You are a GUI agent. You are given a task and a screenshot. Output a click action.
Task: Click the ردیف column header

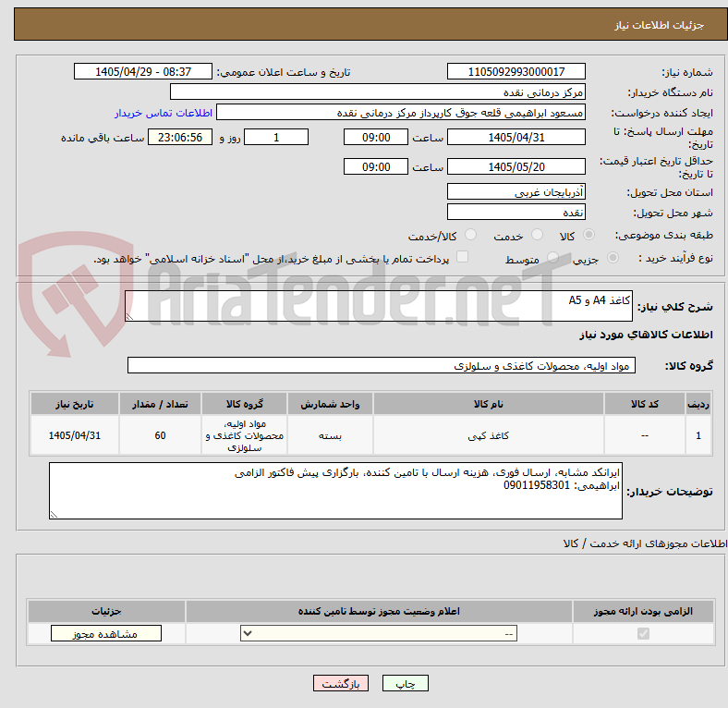coord(698,404)
